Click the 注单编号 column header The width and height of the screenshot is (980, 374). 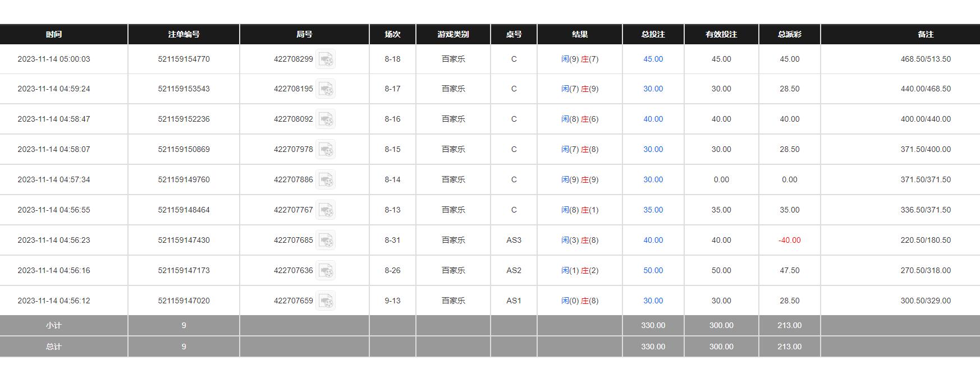click(184, 34)
